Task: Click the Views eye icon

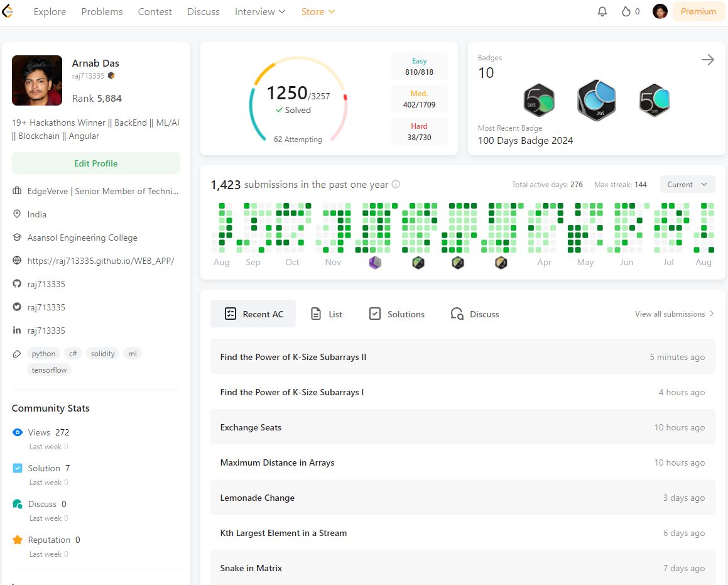Action: (18, 432)
